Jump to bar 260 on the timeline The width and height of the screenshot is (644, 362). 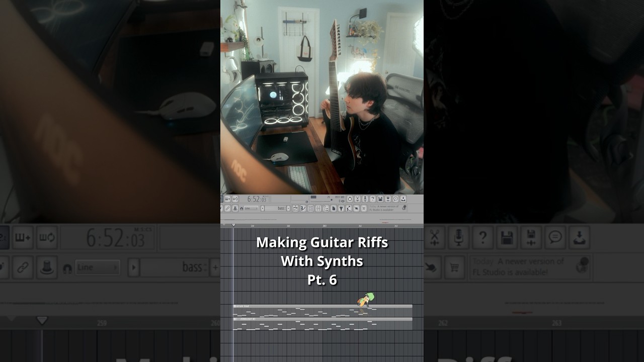click(288, 226)
